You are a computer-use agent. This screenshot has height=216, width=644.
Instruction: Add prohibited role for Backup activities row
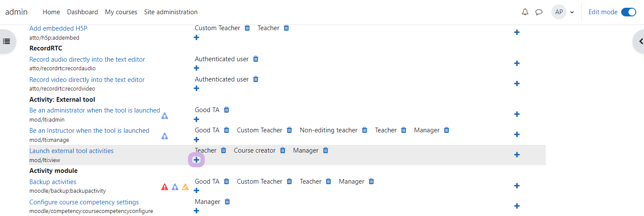point(517,186)
